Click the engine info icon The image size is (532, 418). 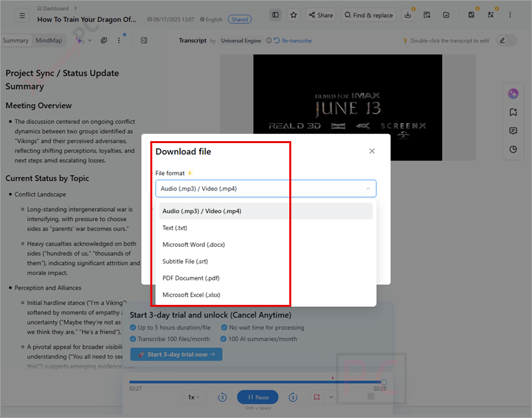pos(269,41)
